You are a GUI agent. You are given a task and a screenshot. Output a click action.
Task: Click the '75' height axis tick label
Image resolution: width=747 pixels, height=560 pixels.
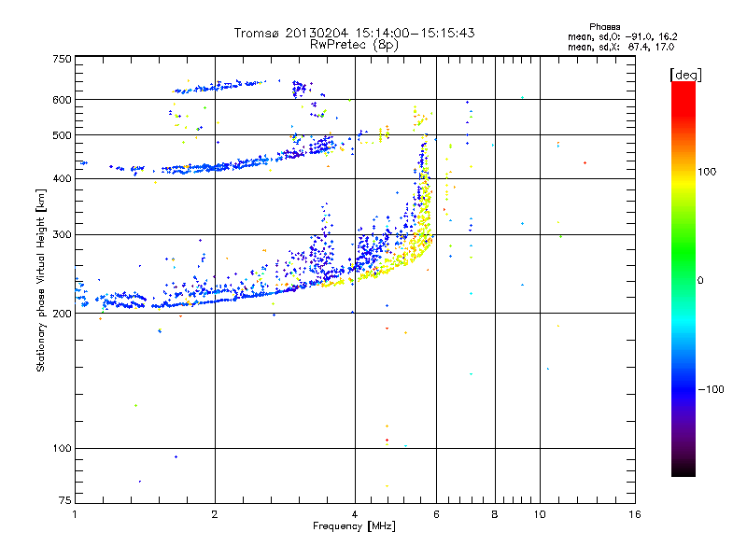[65, 500]
